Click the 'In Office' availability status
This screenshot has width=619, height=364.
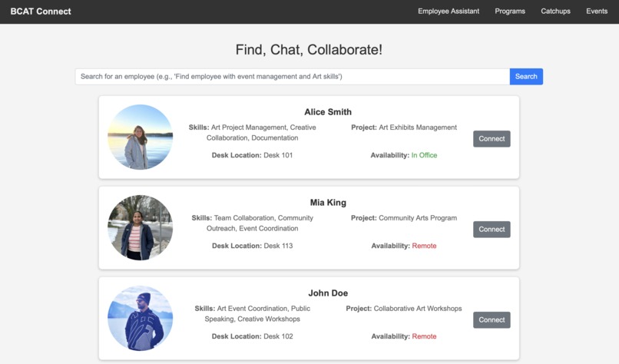tap(424, 155)
